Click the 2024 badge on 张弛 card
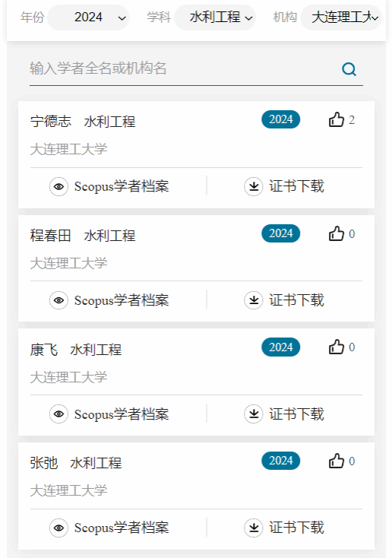The height and width of the screenshot is (558, 392). 280,461
